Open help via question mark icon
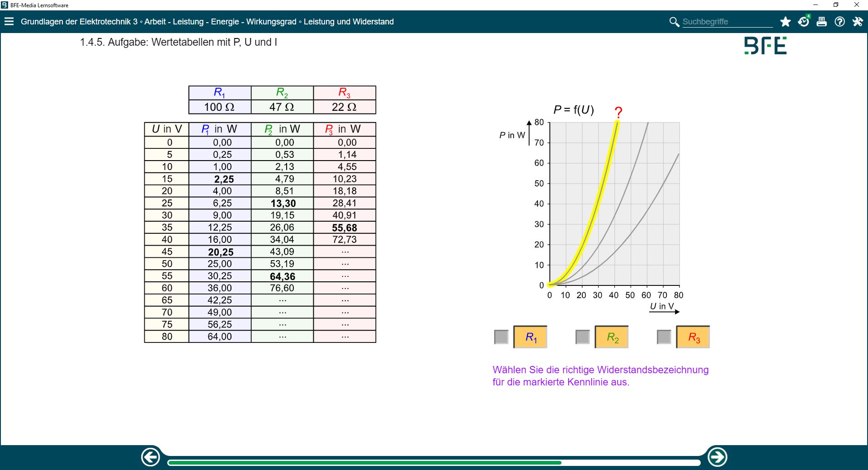This screenshot has height=470, width=868. coord(840,22)
